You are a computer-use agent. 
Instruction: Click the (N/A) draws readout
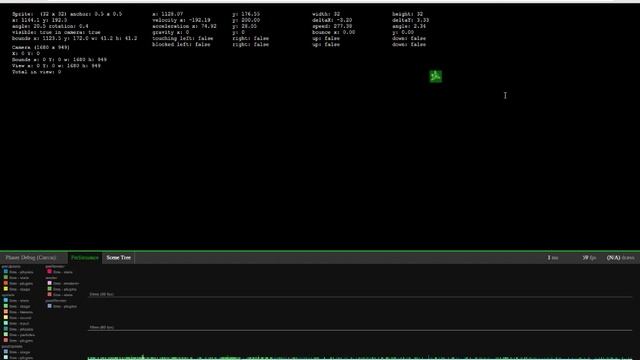click(x=620, y=258)
